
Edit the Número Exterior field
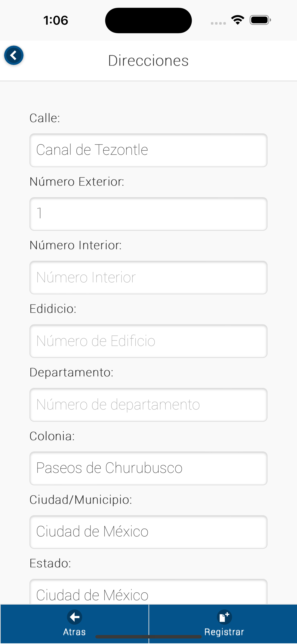click(x=148, y=214)
